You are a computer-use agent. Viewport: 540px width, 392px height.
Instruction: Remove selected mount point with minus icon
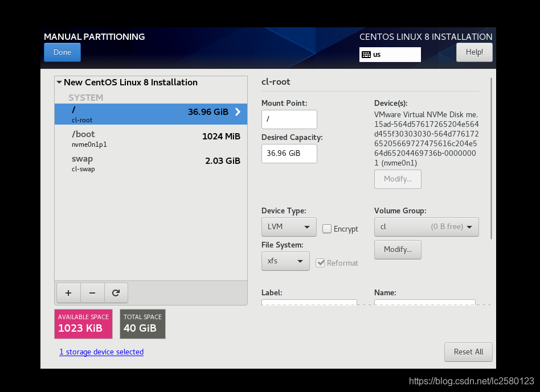[92, 293]
